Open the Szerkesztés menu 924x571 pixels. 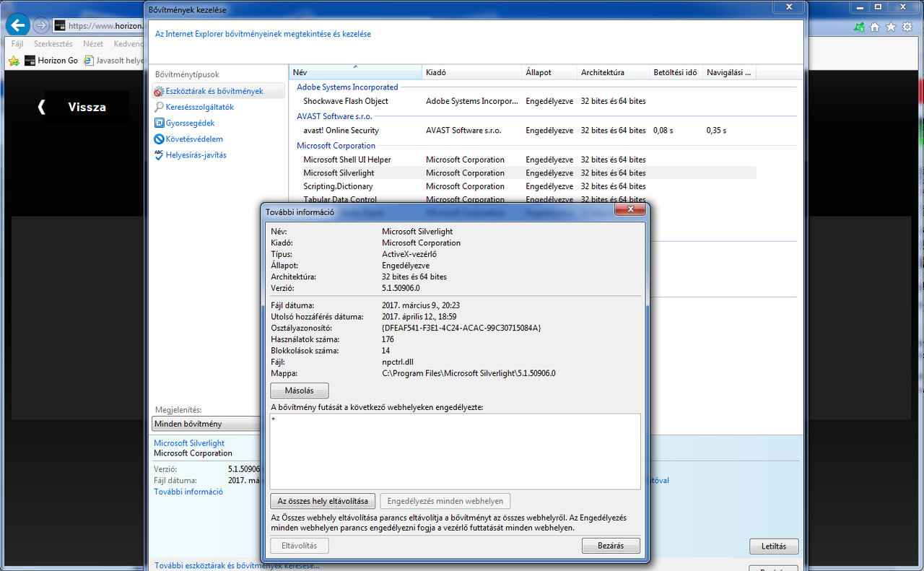(x=53, y=44)
